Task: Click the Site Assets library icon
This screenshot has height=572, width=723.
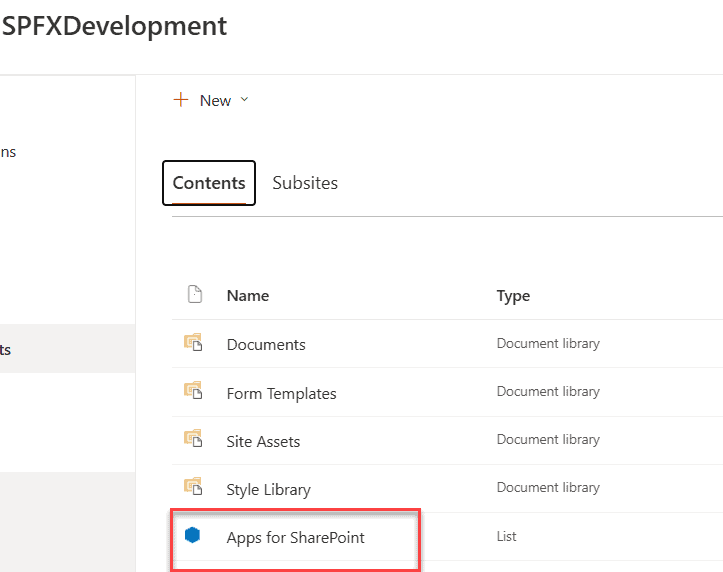Action: 193,438
